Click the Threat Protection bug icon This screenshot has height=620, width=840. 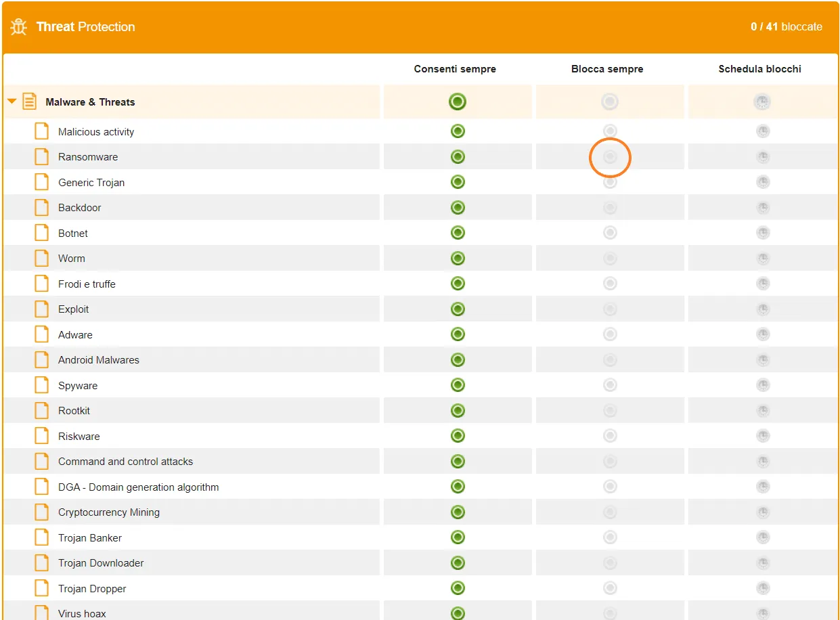[19, 27]
